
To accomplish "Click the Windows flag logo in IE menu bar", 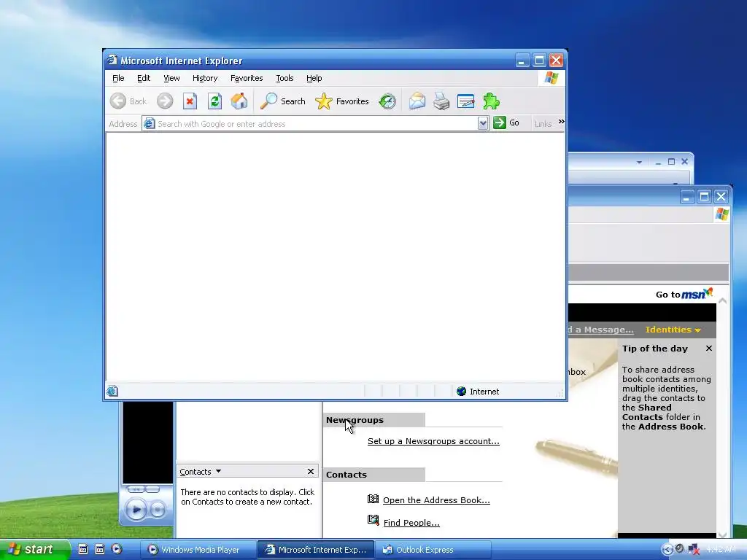I will (x=551, y=77).
